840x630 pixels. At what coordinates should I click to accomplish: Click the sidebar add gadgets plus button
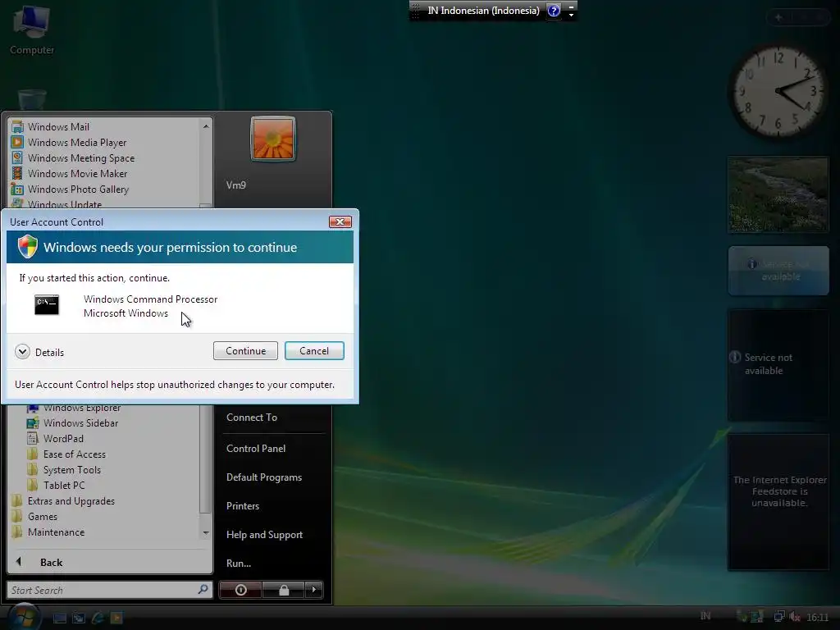[x=778, y=18]
